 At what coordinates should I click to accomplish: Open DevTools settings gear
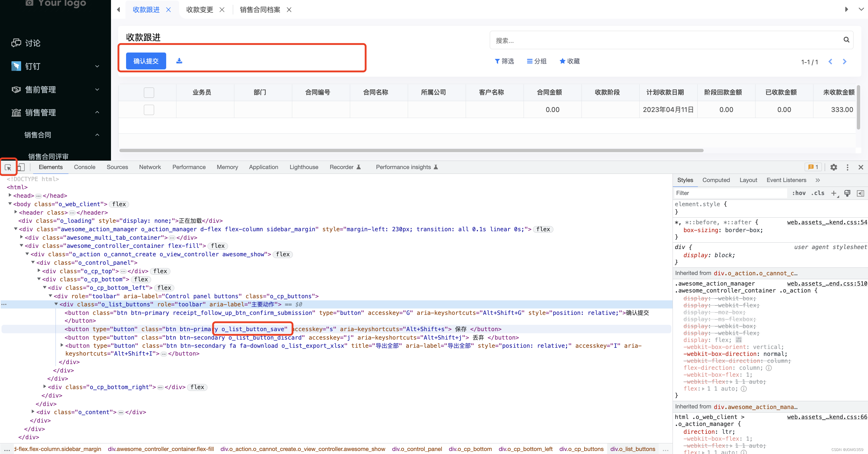tap(833, 167)
